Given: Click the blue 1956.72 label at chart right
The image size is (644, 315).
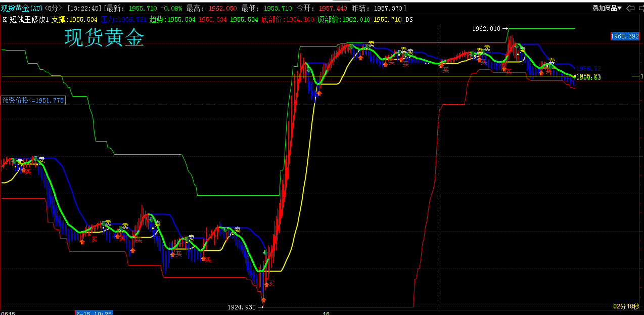Looking at the screenshot, I should (588, 68).
